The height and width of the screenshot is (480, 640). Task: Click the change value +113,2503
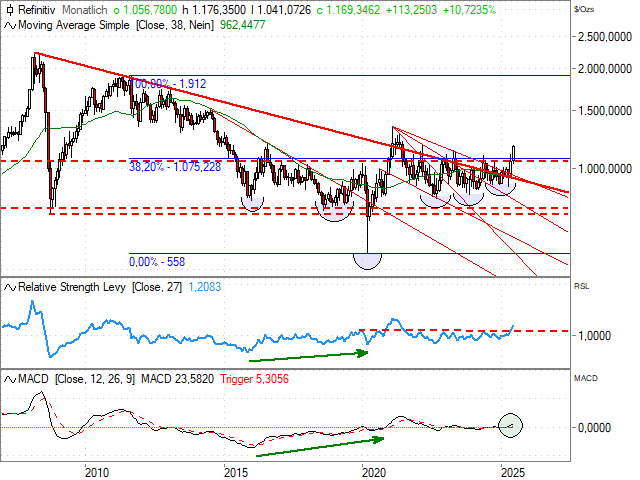pyautogui.click(x=411, y=10)
